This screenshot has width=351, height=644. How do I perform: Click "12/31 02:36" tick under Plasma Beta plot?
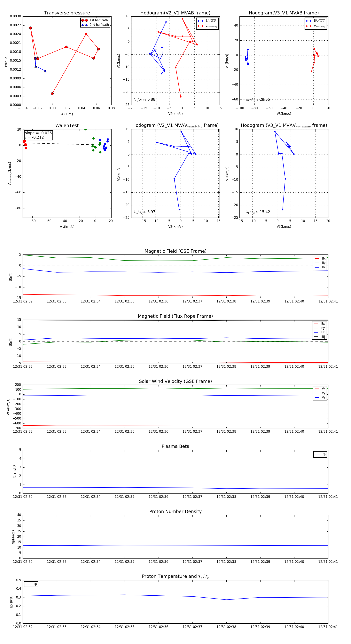click(158, 497)
